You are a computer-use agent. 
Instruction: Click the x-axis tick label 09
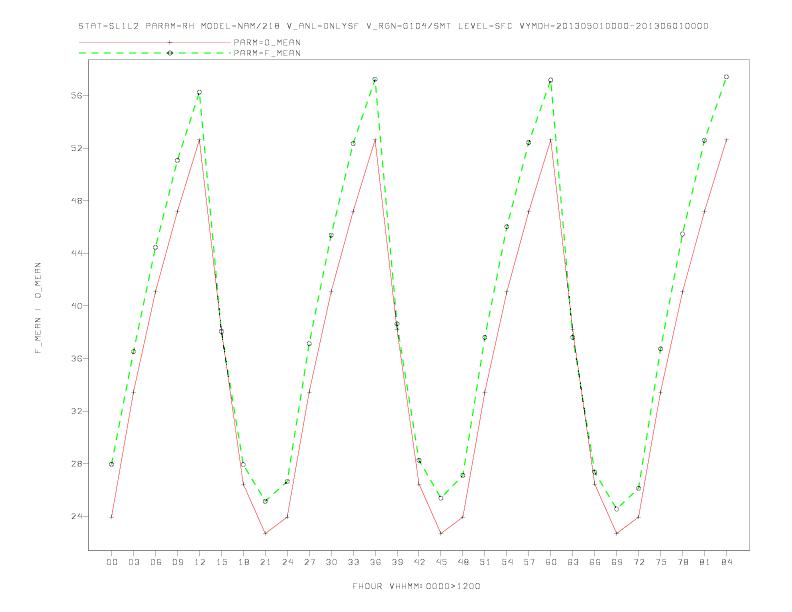pos(177,562)
